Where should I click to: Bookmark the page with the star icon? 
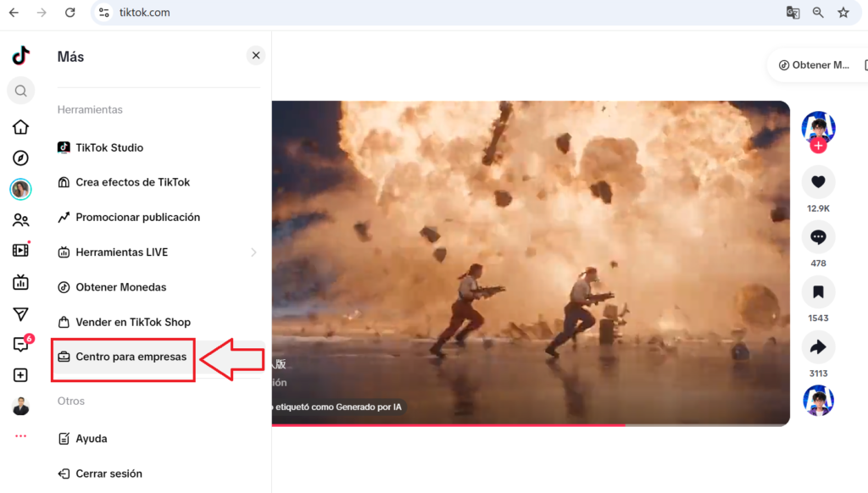[843, 12]
